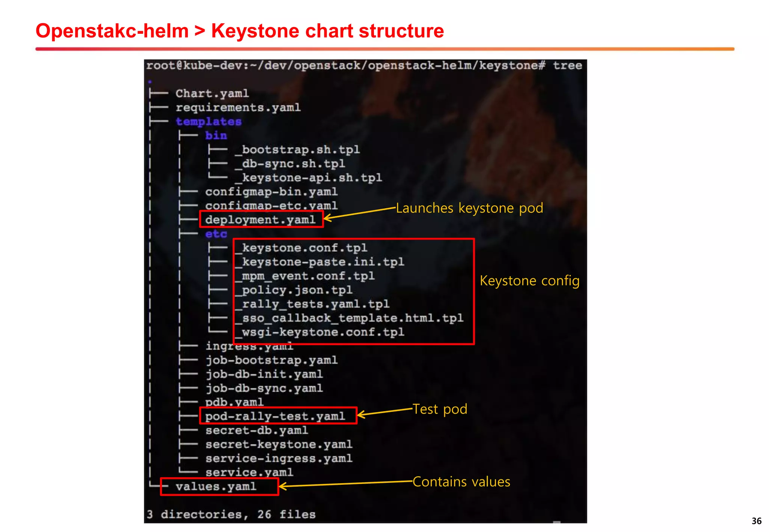
Task: Click the '3 directories, 26 files' summary
Action: (x=231, y=514)
